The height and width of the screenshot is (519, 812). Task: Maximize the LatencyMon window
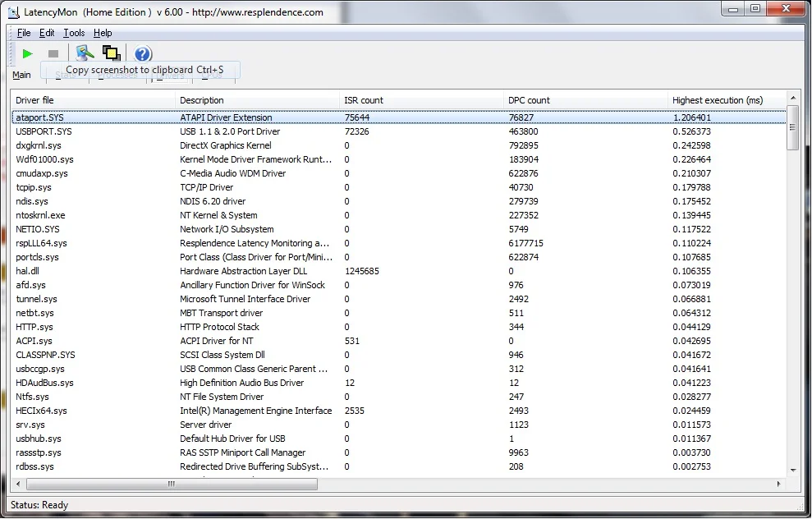pos(755,9)
